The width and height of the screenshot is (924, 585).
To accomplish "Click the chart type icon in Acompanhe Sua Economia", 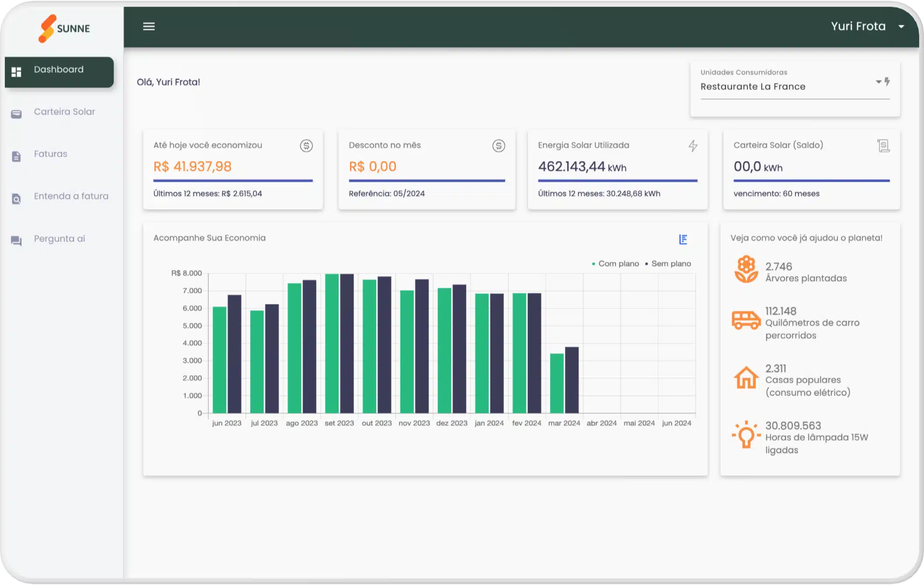I will pos(683,239).
